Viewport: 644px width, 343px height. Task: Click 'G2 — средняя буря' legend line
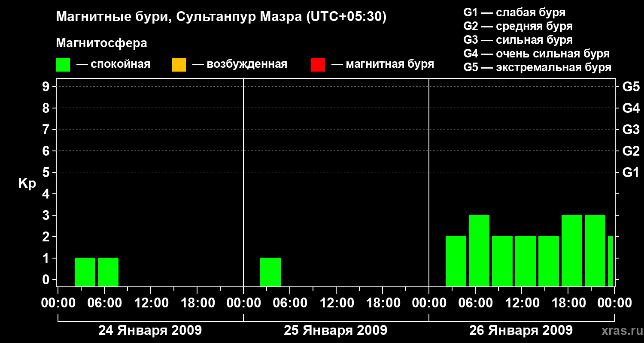click(518, 26)
